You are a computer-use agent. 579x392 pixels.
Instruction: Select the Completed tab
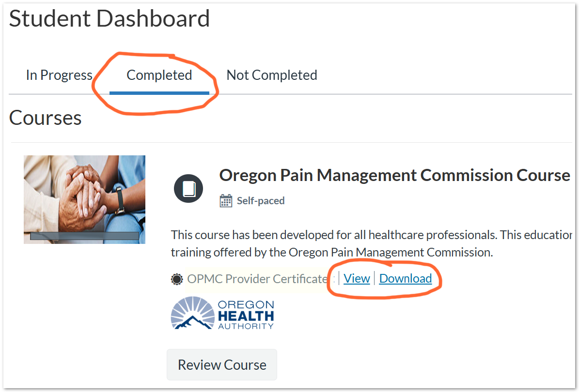point(159,75)
